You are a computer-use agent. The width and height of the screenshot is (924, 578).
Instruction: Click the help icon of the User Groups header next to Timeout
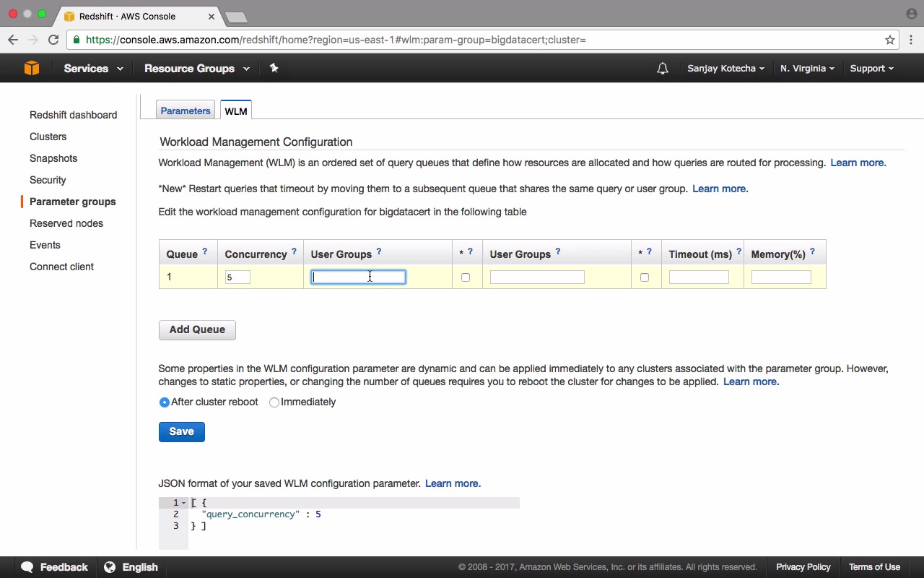[557, 251]
